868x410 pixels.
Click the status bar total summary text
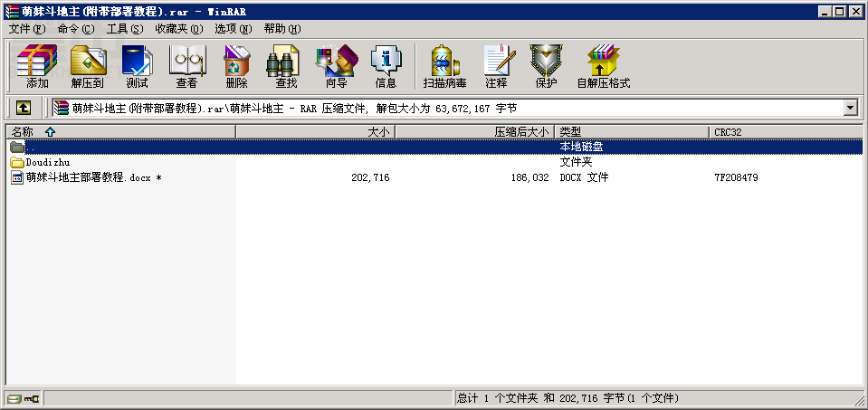568,398
